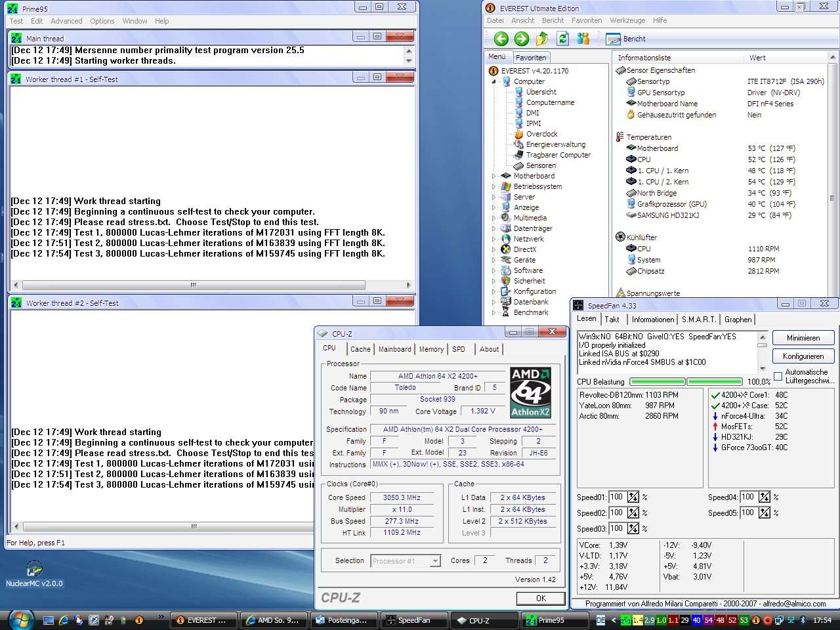Switch to the Mainboard tab in CPU-Z
The height and width of the screenshot is (630, 840).
tap(394, 349)
